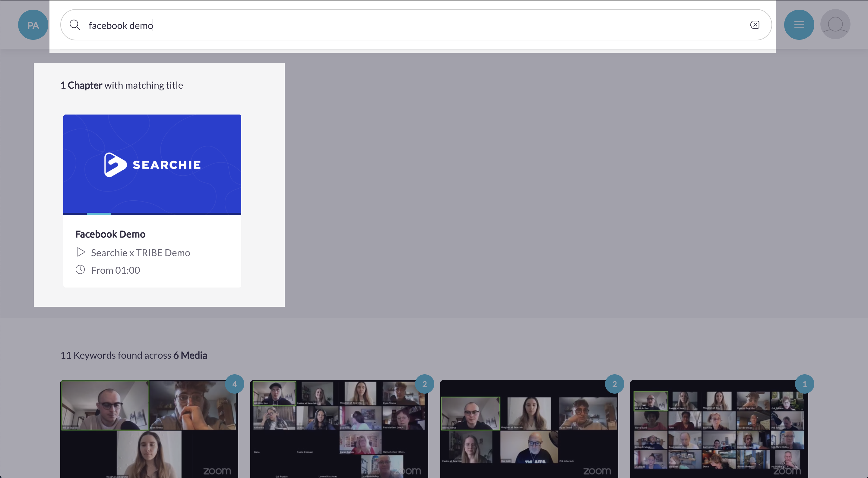Click the '11 Keywords found across 6 Media' heading

pos(134,355)
